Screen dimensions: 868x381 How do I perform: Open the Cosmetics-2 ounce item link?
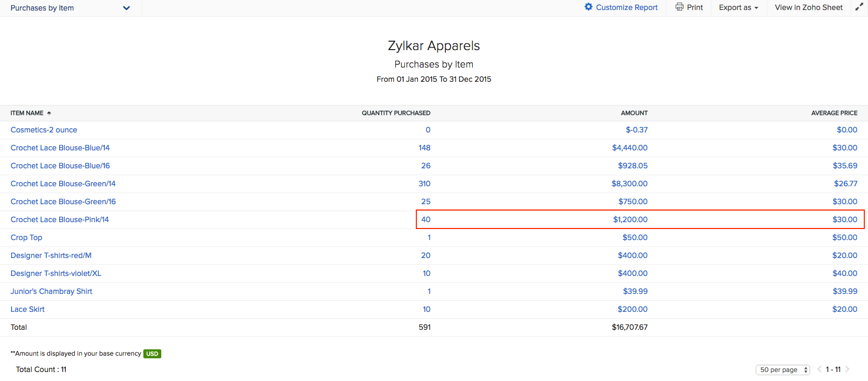click(44, 130)
